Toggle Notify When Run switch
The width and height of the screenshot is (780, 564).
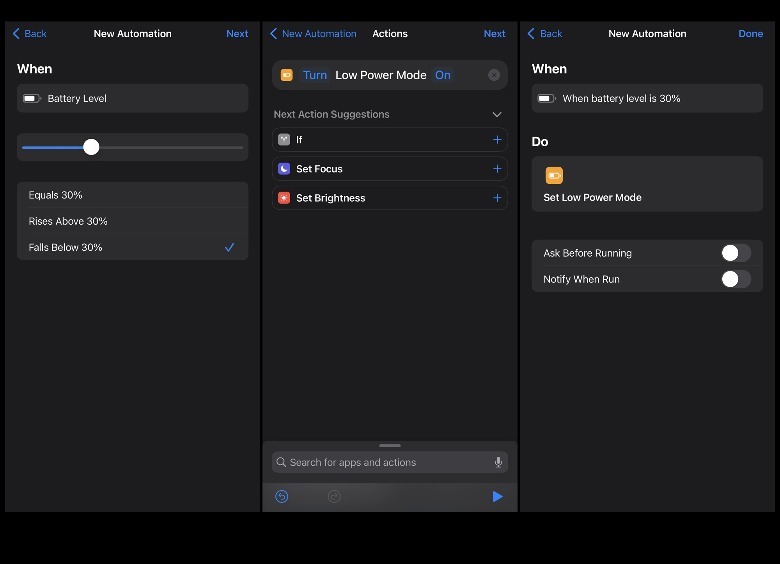click(736, 279)
